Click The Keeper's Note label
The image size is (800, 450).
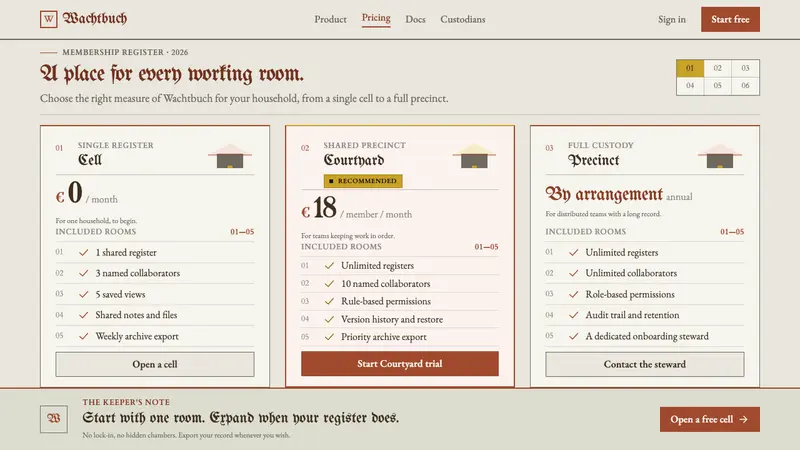(126, 402)
